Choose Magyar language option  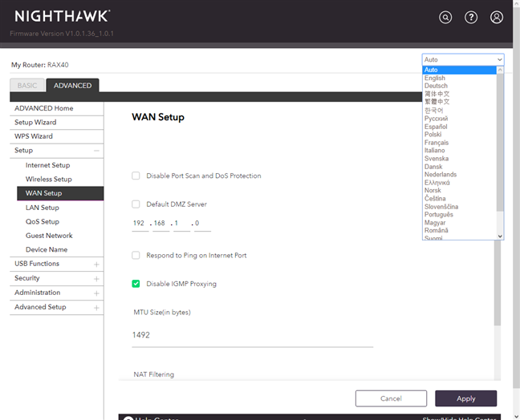click(x=460, y=223)
